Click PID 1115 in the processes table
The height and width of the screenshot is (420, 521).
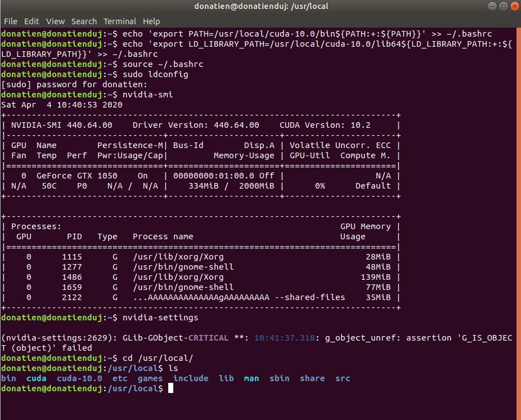(72, 257)
